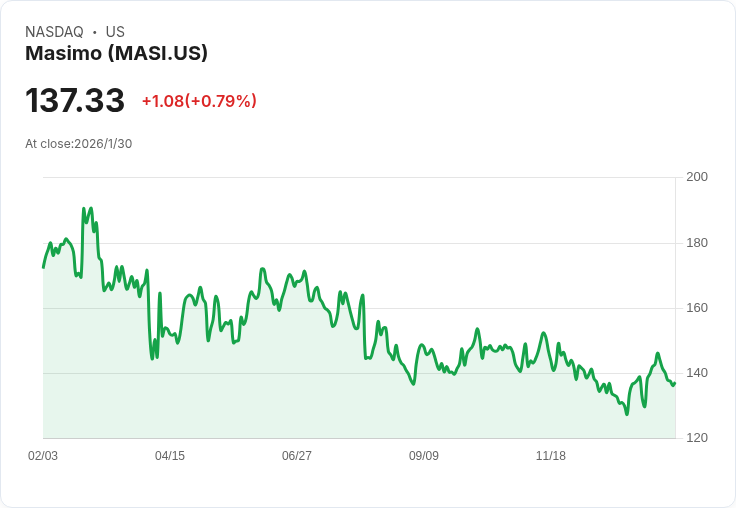Click the 137.33 current price
This screenshot has width=736, height=508.
click(75, 100)
